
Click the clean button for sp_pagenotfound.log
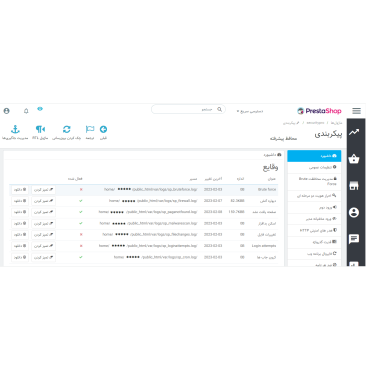click(x=43, y=212)
